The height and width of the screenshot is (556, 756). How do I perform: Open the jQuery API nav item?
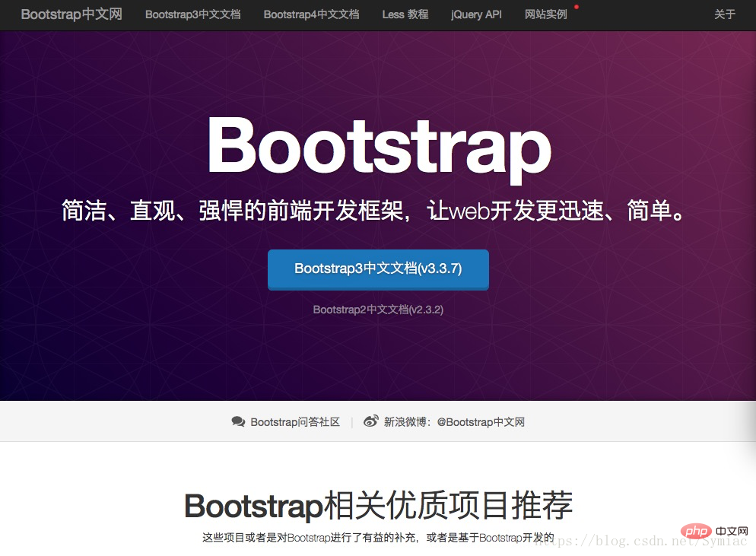pyautogui.click(x=476, y=14)
